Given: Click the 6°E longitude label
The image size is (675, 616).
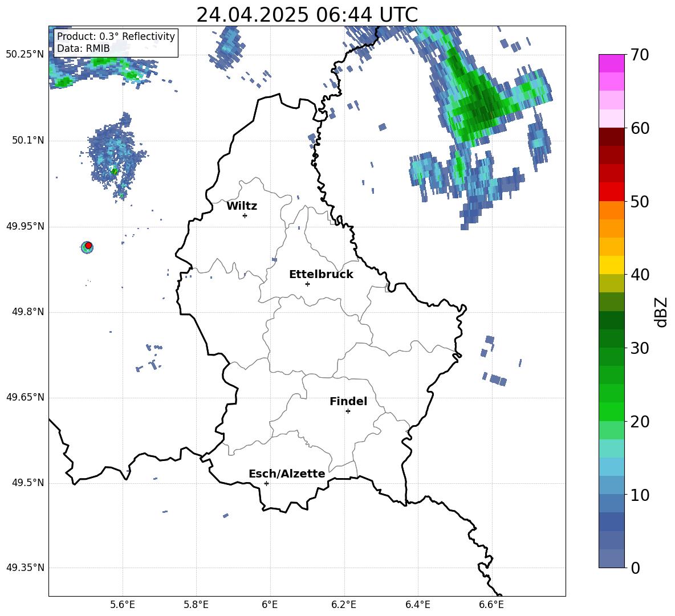Looking at the screenshot, I should tap(270, 605).
